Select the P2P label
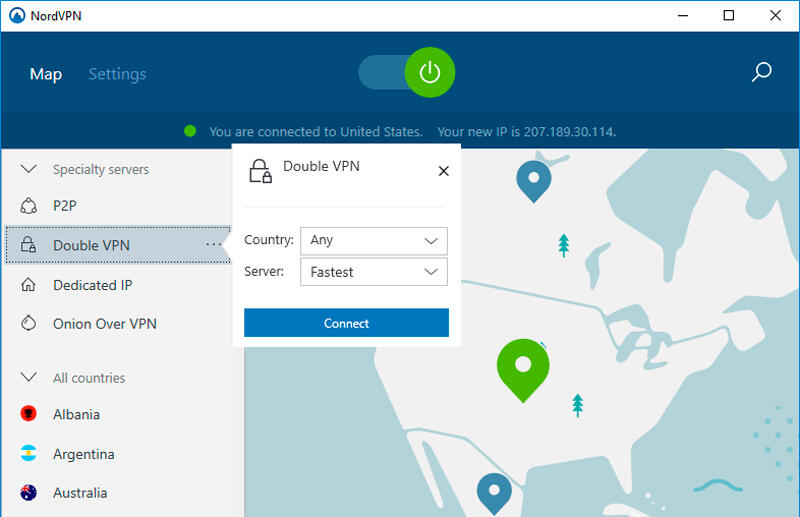800x517 pixels. [x=65, y=206]
